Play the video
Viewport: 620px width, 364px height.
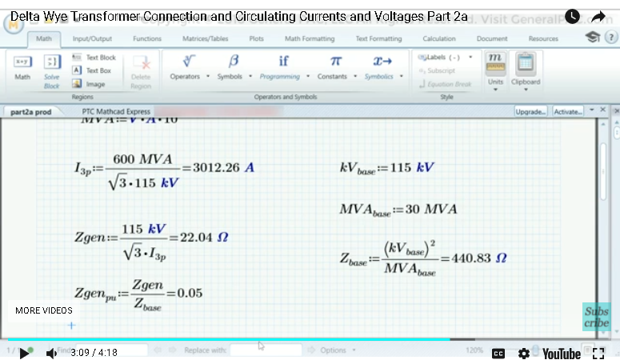pos(24,353)
